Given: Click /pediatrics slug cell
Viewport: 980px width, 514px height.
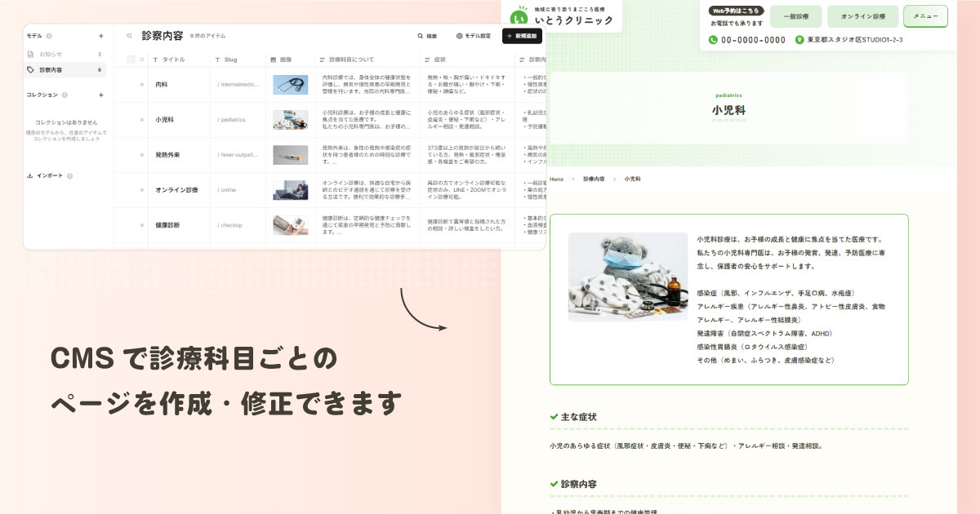Looking at the screenshot, I should click(238, 120).
